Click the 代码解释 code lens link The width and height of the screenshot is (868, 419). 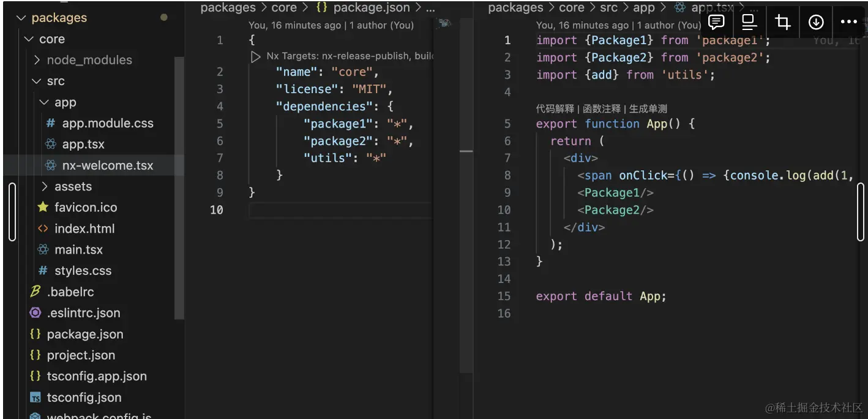(555, 108)
